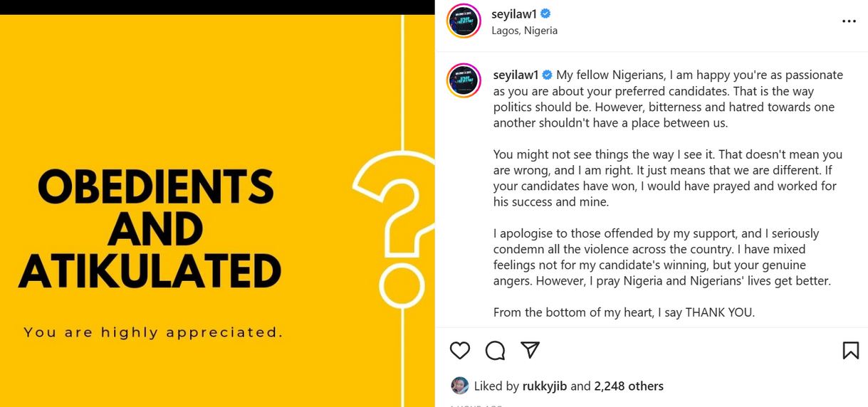
Task: Click the caption paragraph starting 'I apologise'
Action: click(x=662, y=257)
